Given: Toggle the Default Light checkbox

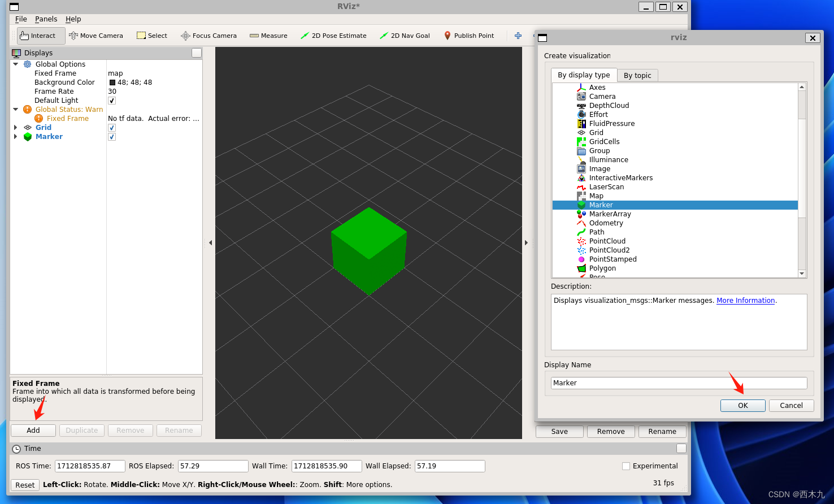Looking at the screenshot, I should coord(112,101).
